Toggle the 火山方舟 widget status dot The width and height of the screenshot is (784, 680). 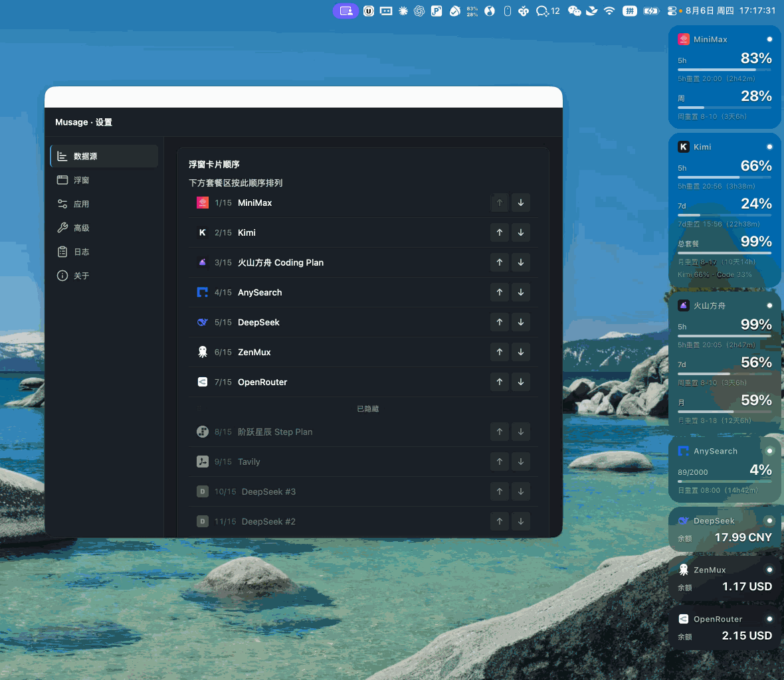tap(769, 305)
